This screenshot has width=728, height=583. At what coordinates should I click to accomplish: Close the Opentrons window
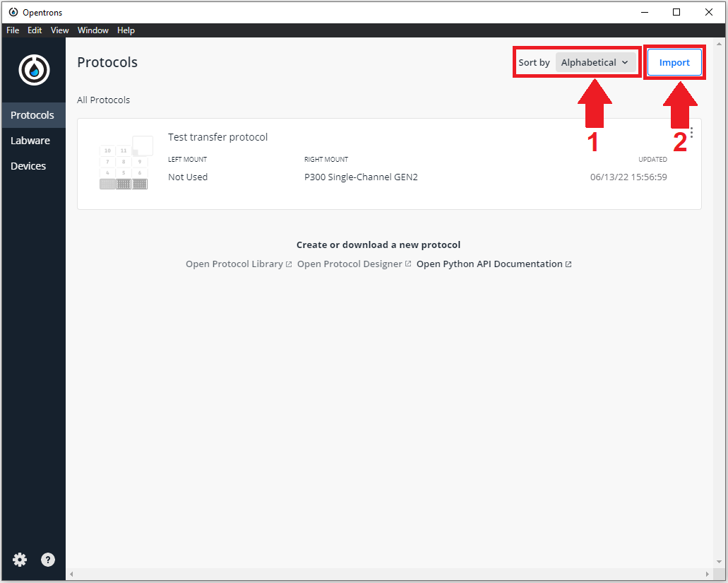708,12
